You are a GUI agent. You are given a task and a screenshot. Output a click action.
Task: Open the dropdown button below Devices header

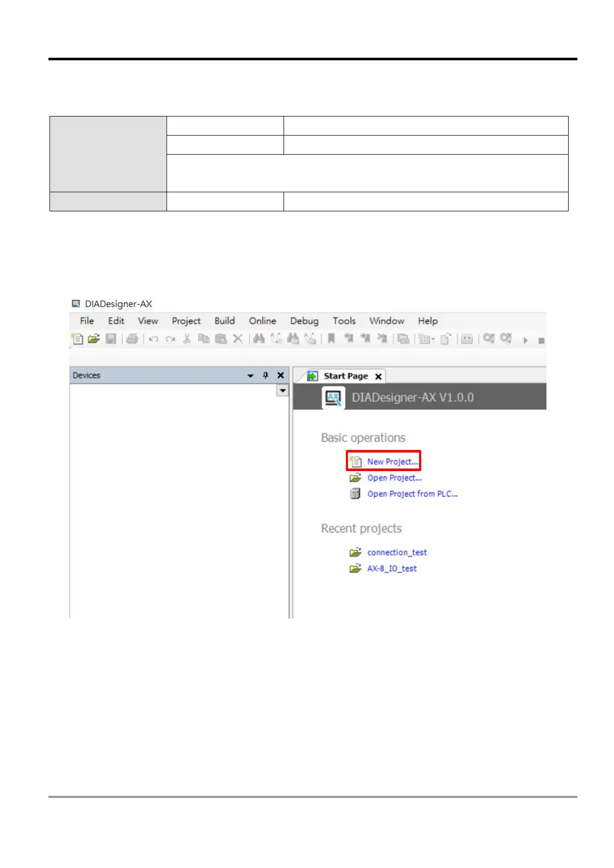[283, 391]
